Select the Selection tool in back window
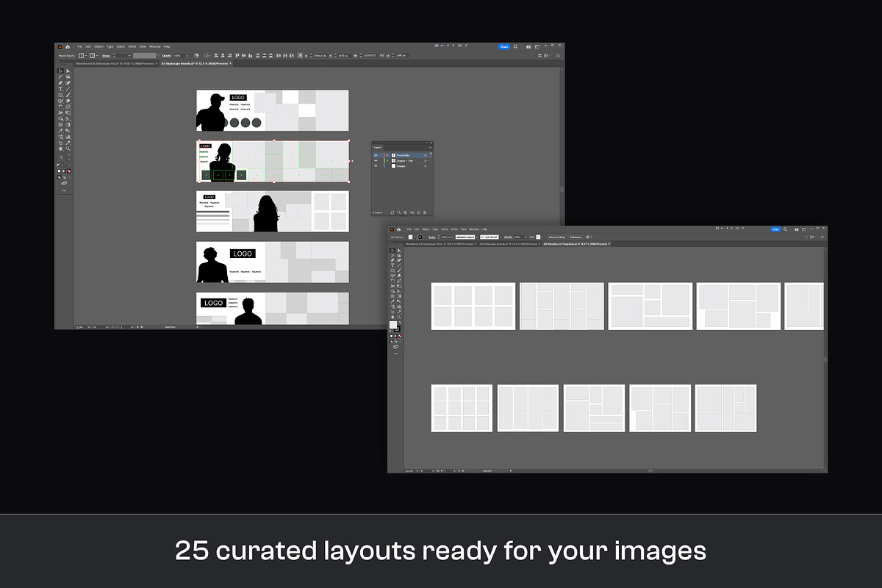 pyautogui.click(x=60, y=71)
